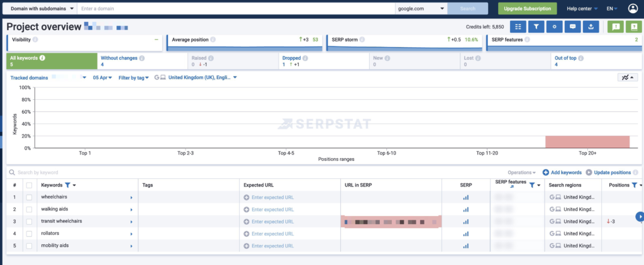The width and height of the screenshot is (644, 265).
Task: Click Keywords column filter funnel
Action: pos(68,185)
